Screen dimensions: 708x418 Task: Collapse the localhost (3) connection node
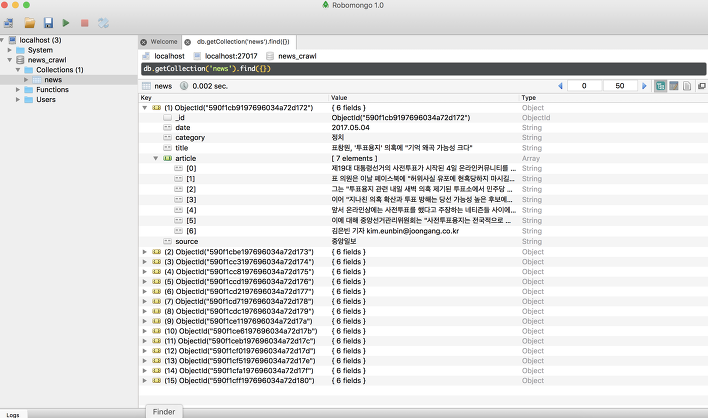[x=2, y=40]
